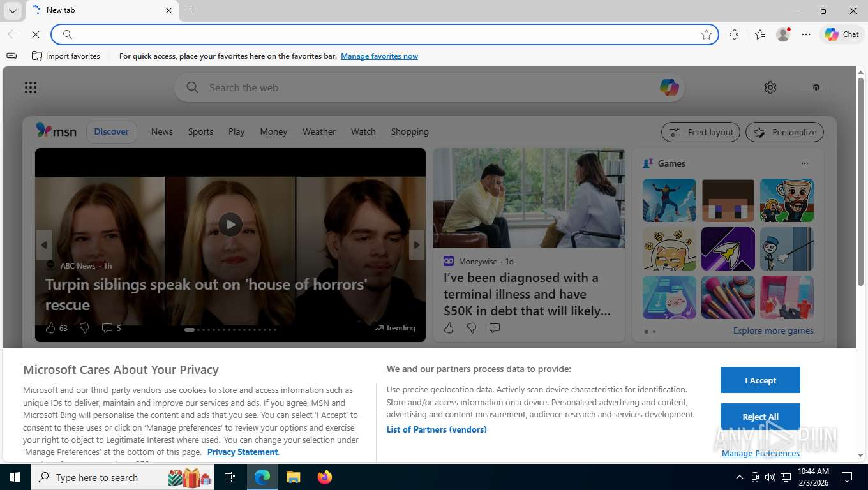The image size is (868, 490).
Task: Add this page to favorites star
Action: tap(706, 34)
